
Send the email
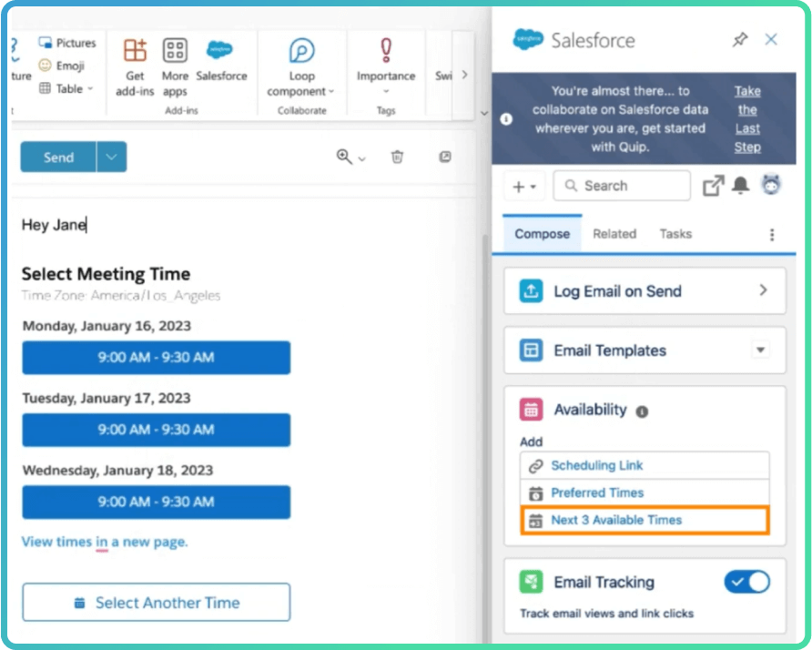tap(58, 157)
